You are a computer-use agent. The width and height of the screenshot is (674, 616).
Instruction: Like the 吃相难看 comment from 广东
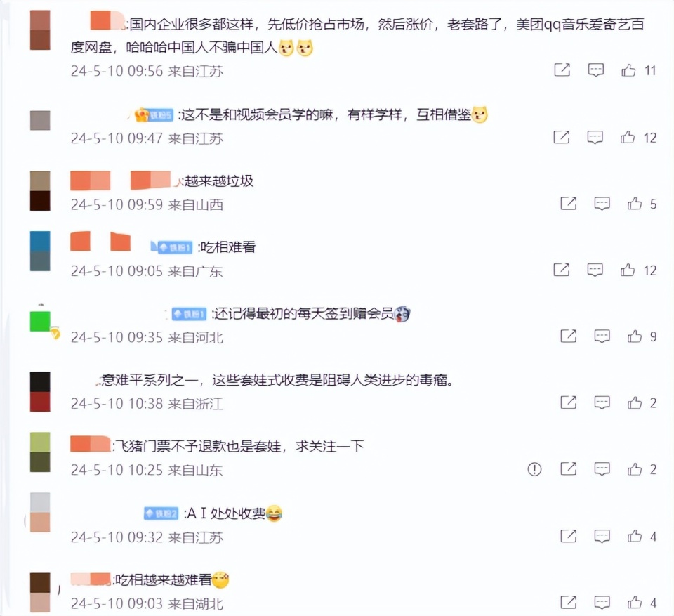pyautogui.click(x=628, y=270)
